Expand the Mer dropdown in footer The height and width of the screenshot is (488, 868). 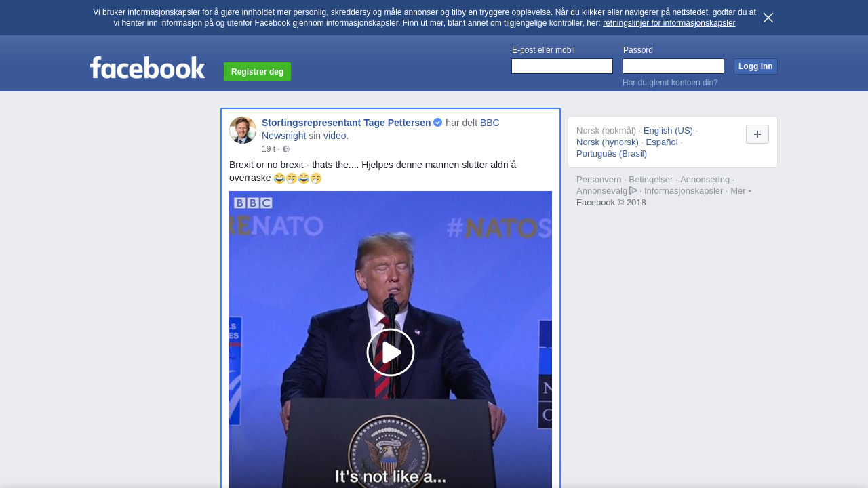741,191
